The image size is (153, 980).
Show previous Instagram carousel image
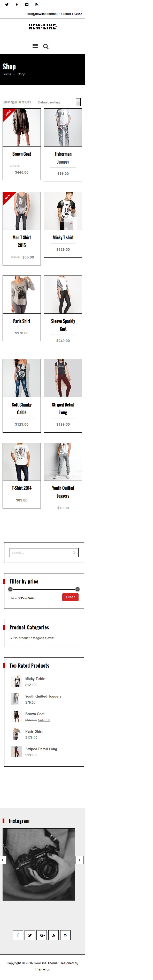coord(3,860)
